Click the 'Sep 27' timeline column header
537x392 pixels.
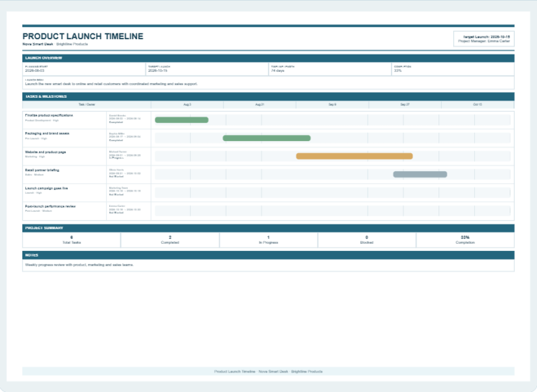point(405,104)
